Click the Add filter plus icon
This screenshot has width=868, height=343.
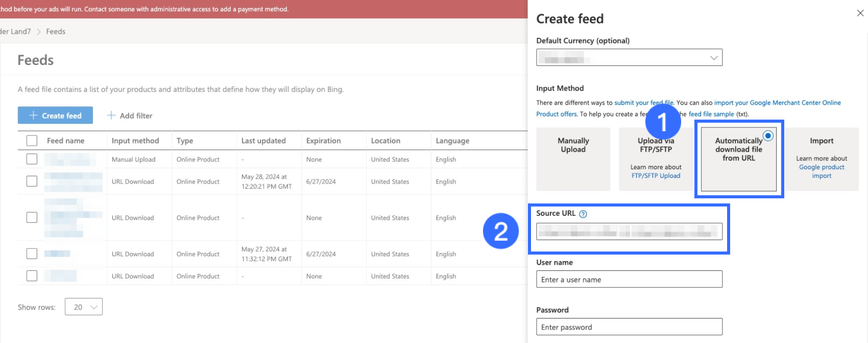(111, 116)
